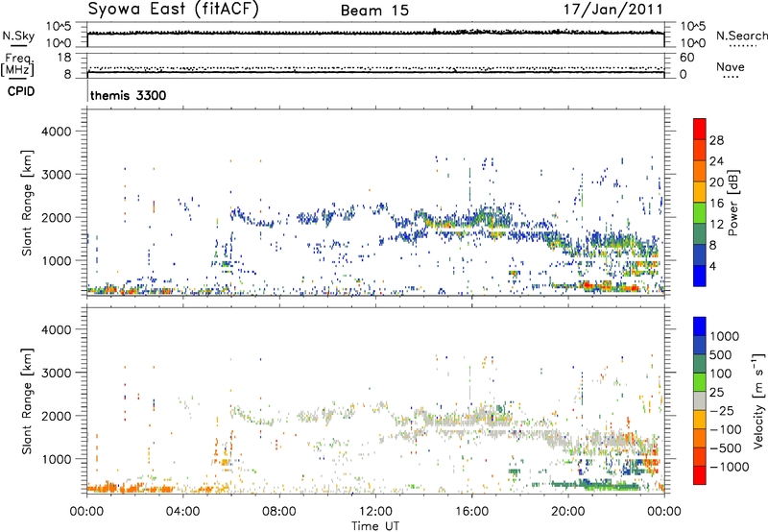The width and height of the screenshot is (768, 532).
Task: Pick the teal 100–500 velocity colorbar segment
Action: tap(700, 364)
